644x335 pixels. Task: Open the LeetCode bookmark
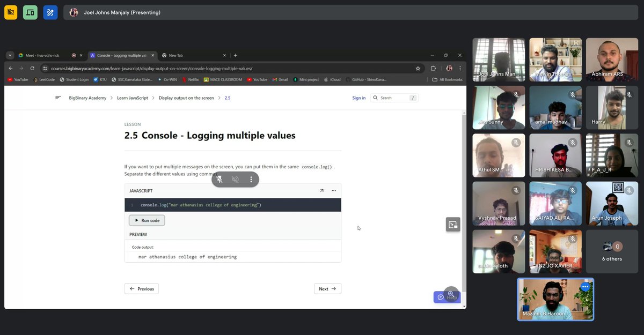(x=44, y=79)
